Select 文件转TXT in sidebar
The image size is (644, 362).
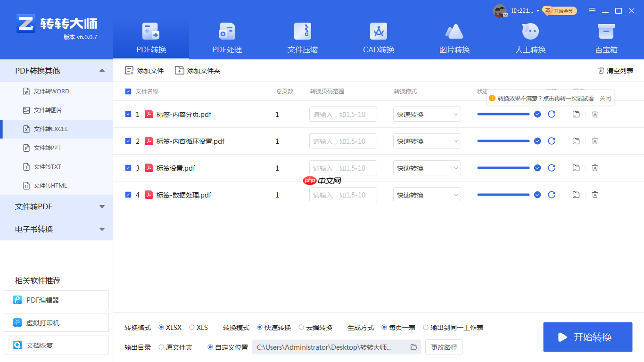(x=56, y=167)
